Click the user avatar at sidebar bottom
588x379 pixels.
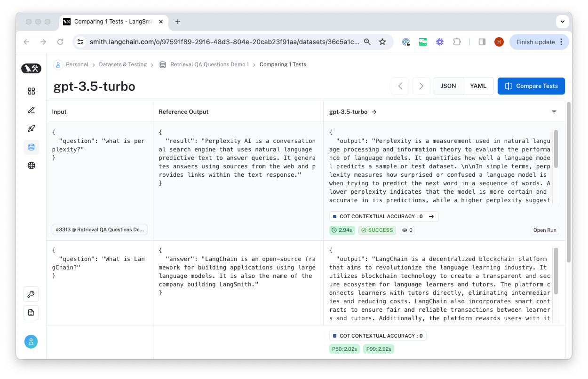coord(31,342)
